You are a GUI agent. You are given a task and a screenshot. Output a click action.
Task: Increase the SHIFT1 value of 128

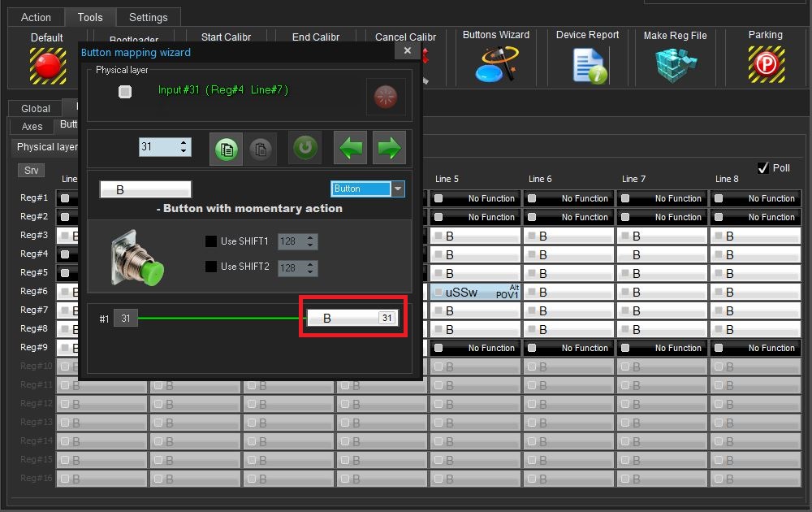(x=310, y=238)
